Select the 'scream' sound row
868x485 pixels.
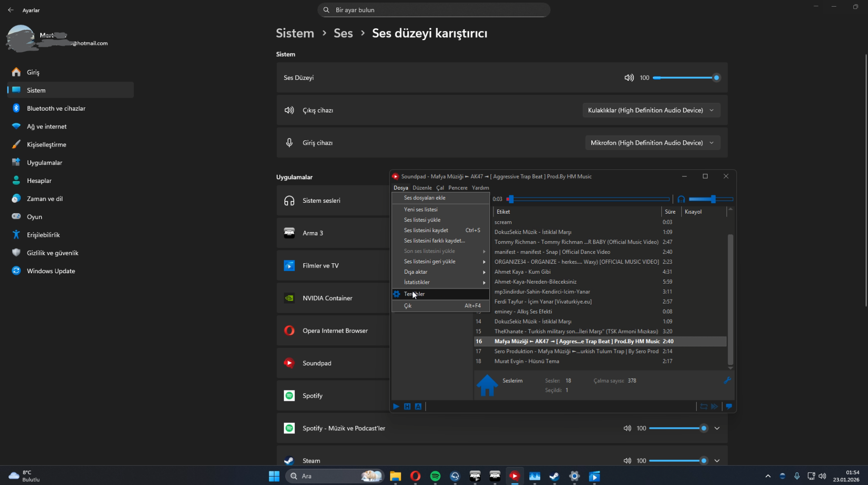tap(600, 222)
